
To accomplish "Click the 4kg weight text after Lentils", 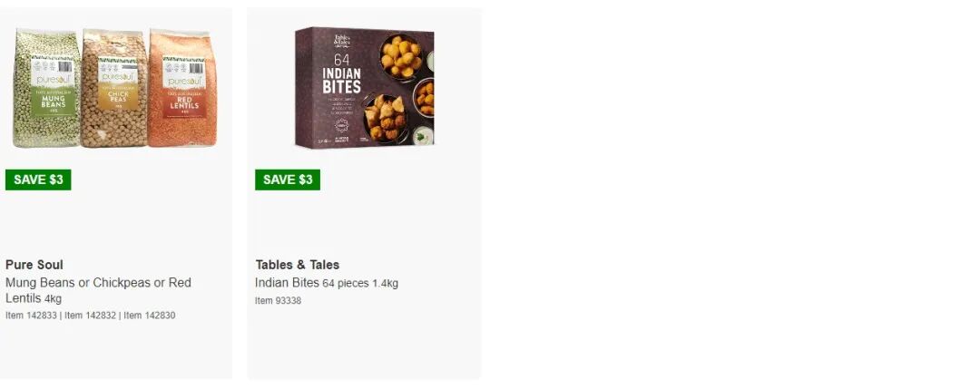I will tap(54, 299).
